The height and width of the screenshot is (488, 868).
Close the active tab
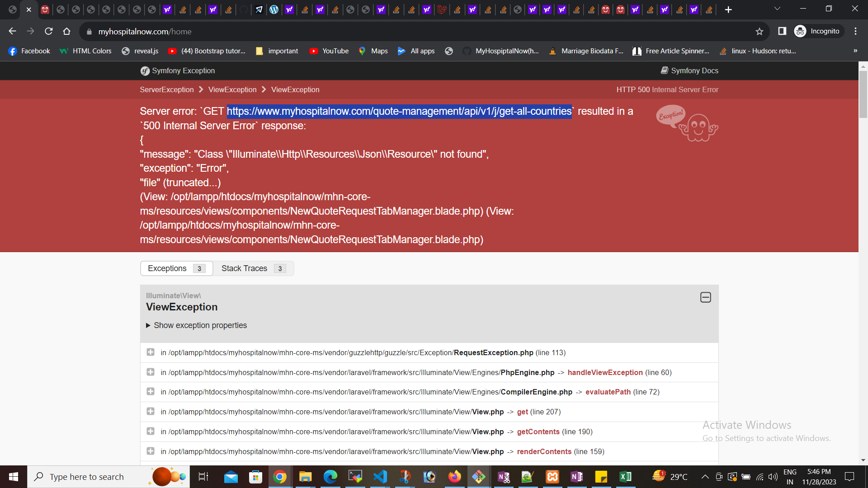(28, 9)
